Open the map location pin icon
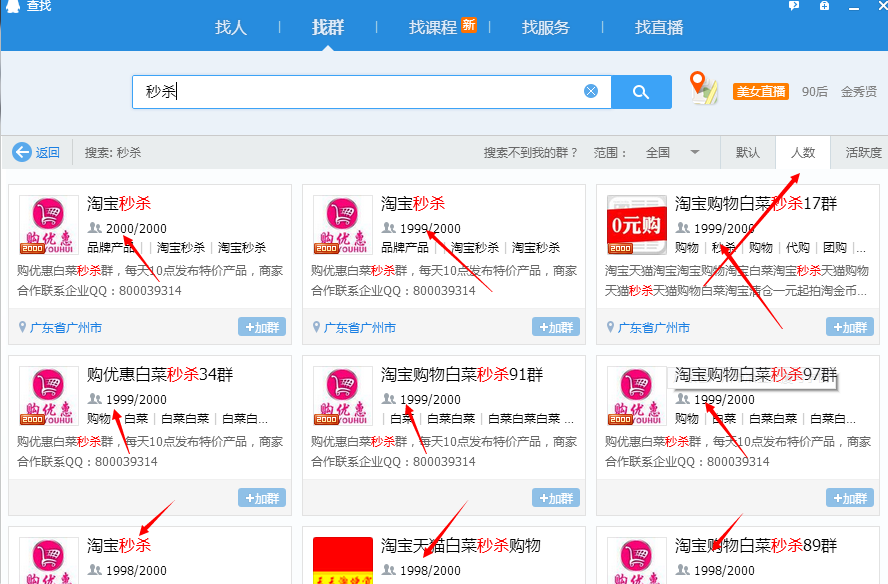 (x=703, y=88)
